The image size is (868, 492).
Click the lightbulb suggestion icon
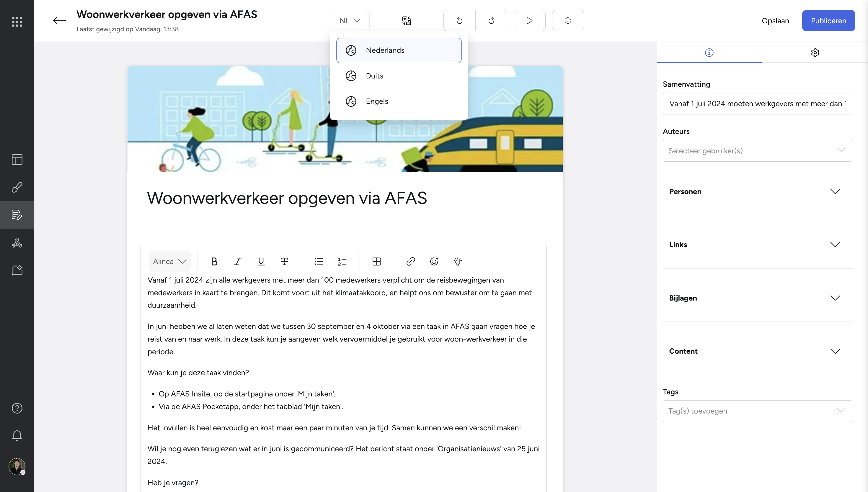458,261
